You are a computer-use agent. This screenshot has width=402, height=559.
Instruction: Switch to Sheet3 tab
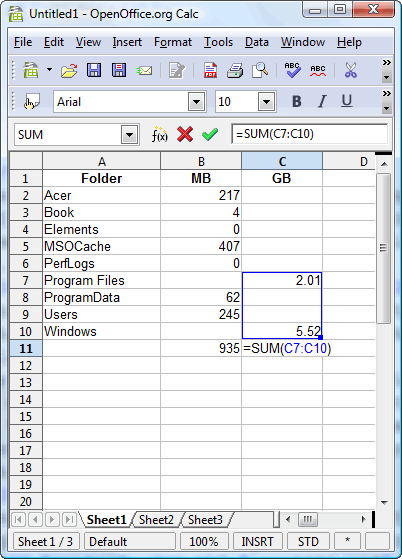[205, 520]
